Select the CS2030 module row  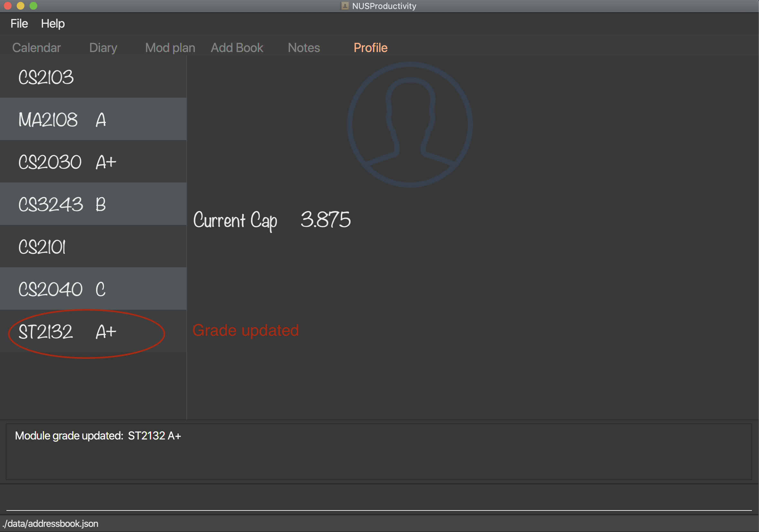[93, 161]
